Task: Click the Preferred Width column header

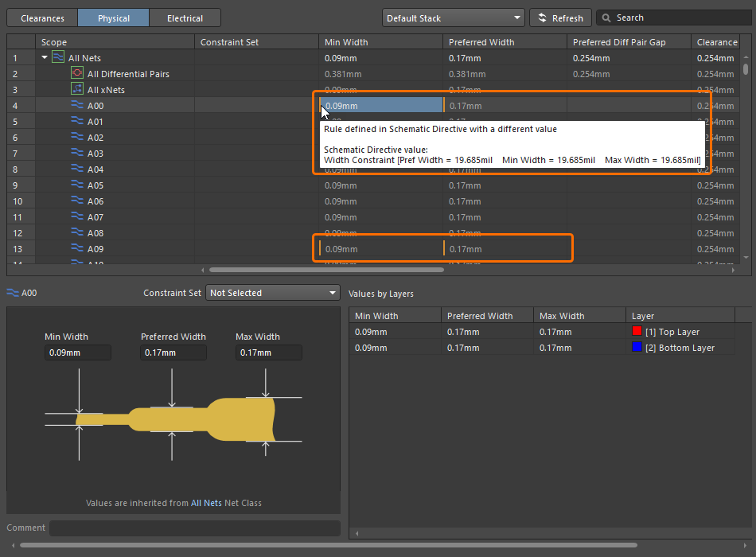Action: (x=505, y=42)
